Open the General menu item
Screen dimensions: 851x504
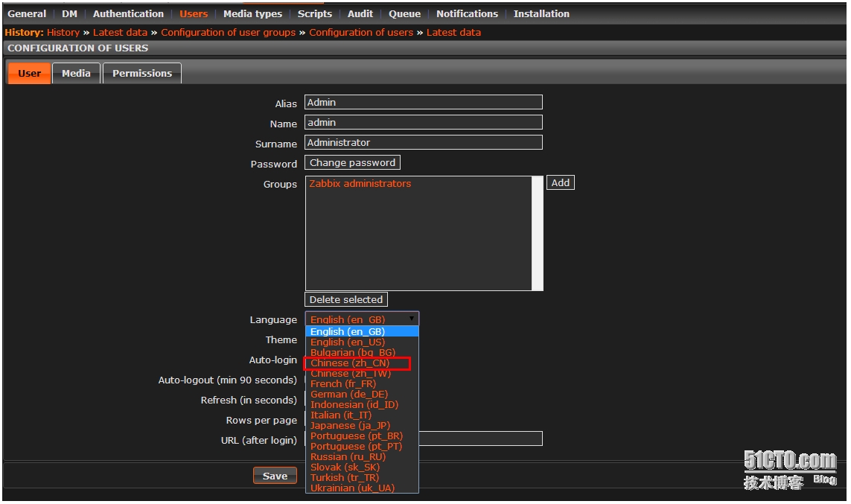pos(27,13)
